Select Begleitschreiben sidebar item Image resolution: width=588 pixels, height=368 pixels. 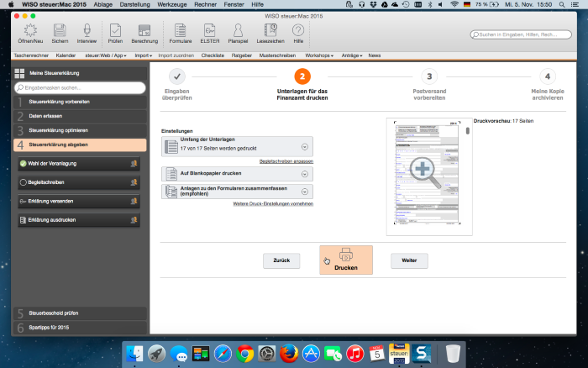pyautogui.click(x=79, y=182)
